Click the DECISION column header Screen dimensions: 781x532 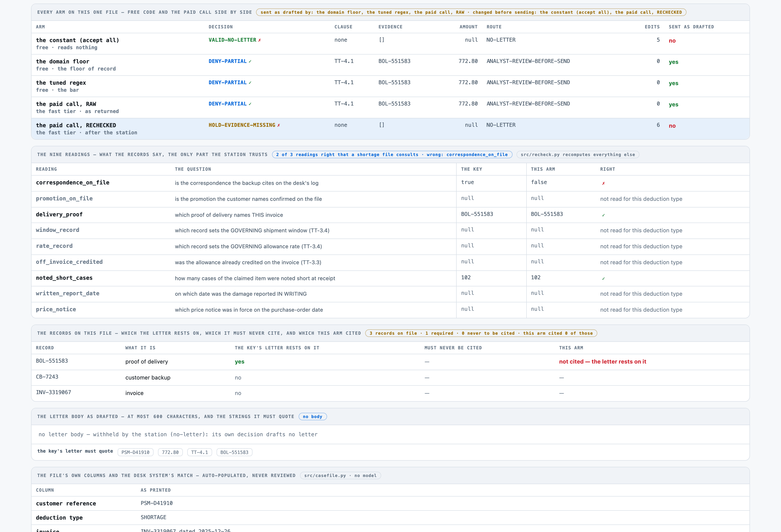221,27
